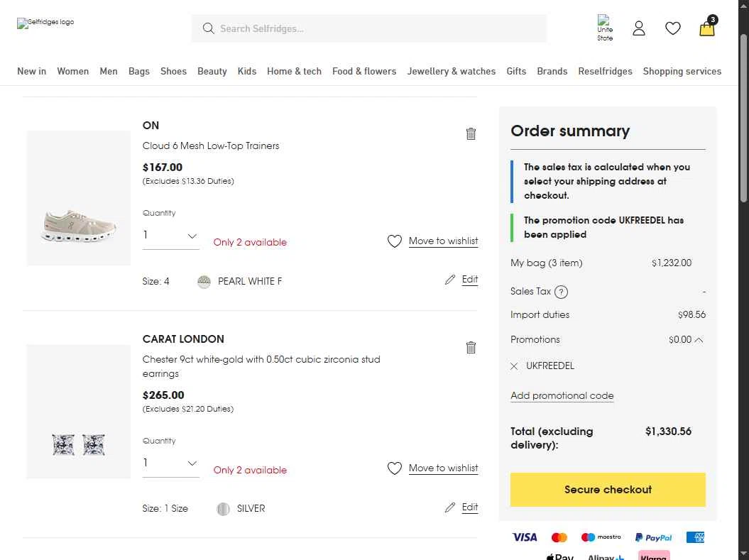Open the Gifts menu
The image size is (749, 560).
(516, 71)
